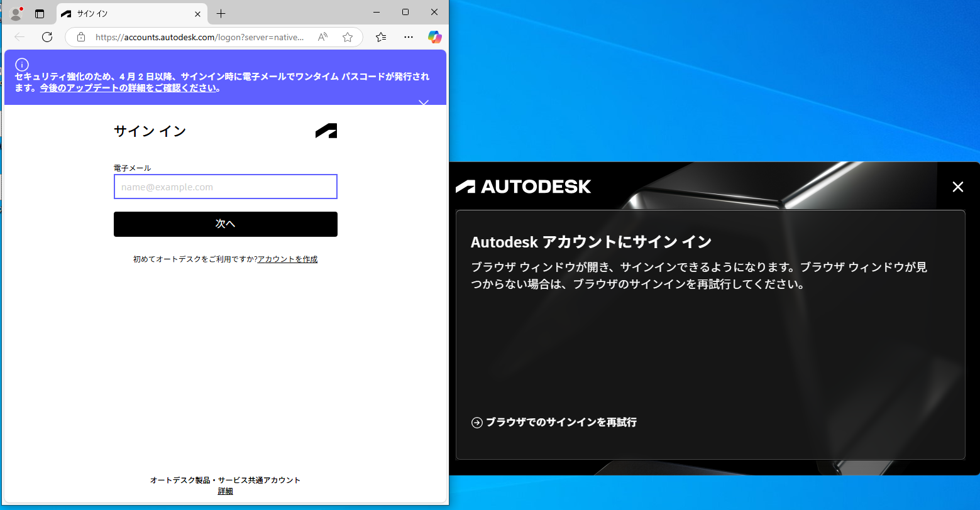Open the Favorites list
Image resolution: width=980 pixels, height=510 pixels.
click(381, 37)
